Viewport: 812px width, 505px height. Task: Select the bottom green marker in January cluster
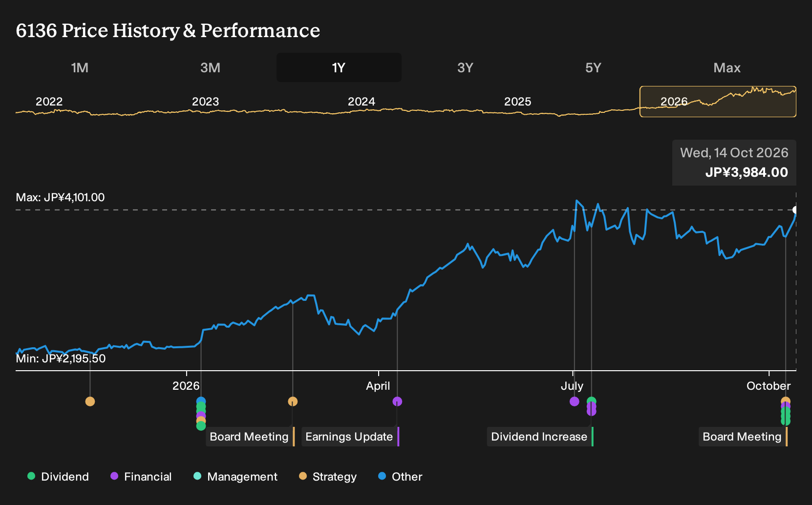click(x=201, y=426)
